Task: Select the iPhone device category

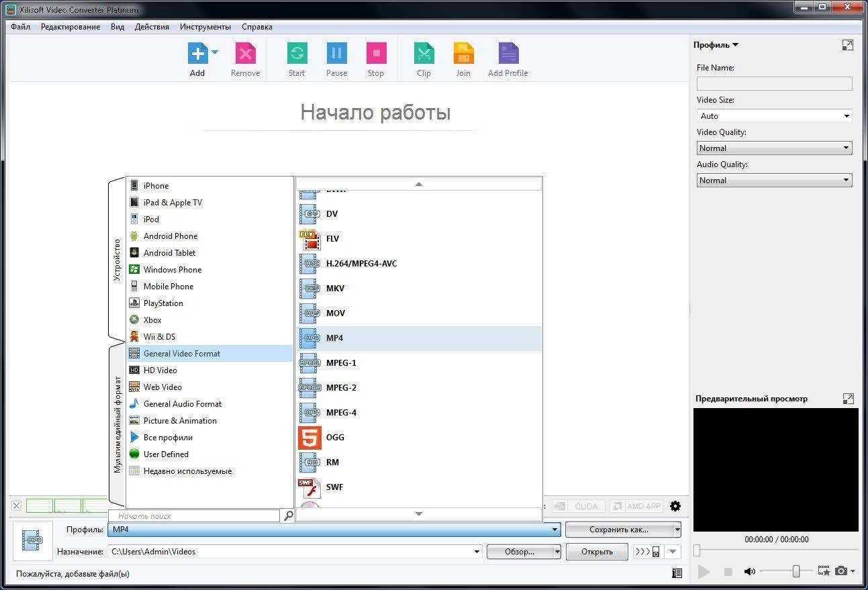Action: click(x=209, y=186)
